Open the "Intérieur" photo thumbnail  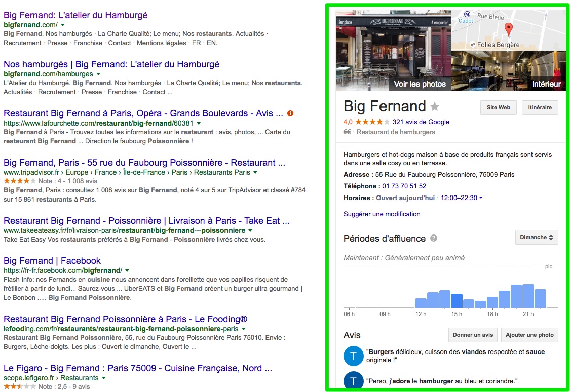coord(509,71)
